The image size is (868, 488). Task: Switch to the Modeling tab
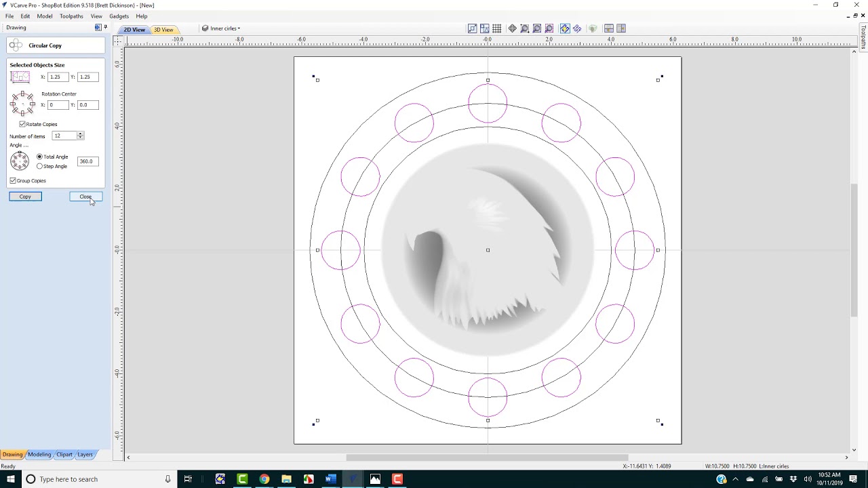point(39,454)
